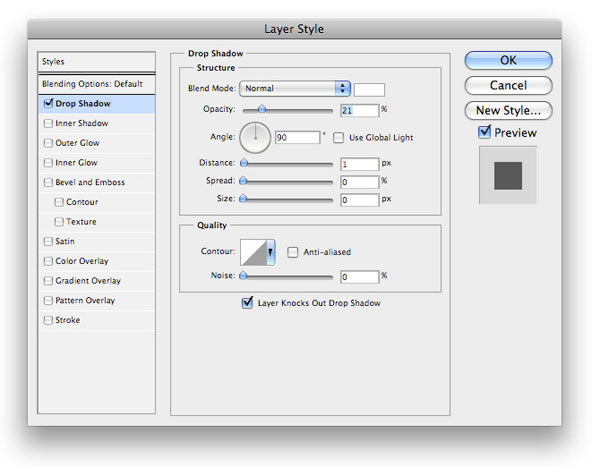Image resolution: width=600 pixels, height=467 pixels.
Task: Toggle Layer Knocks Out Drop Shadow
Action: (x=247, y=303)
